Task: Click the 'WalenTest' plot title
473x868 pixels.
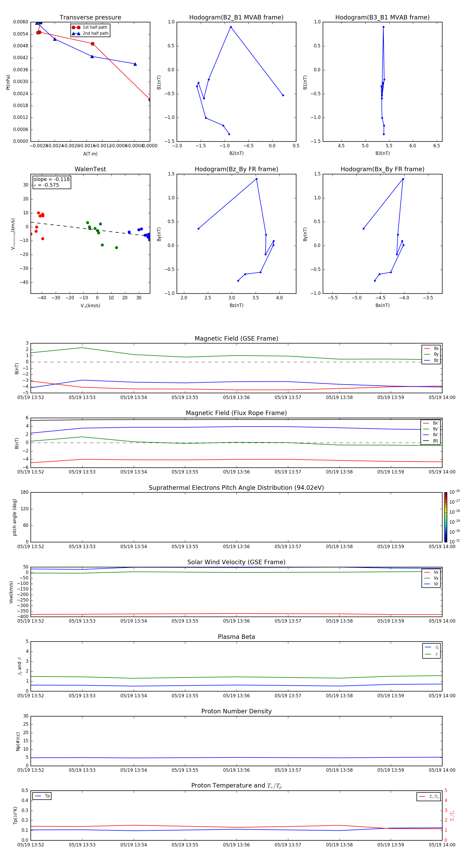Action: pos(90,169)
